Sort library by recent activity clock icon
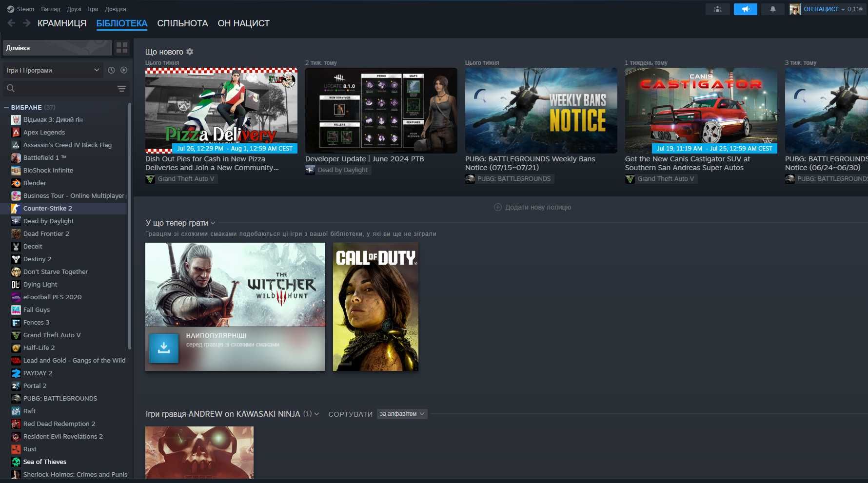 pos(111,70)
